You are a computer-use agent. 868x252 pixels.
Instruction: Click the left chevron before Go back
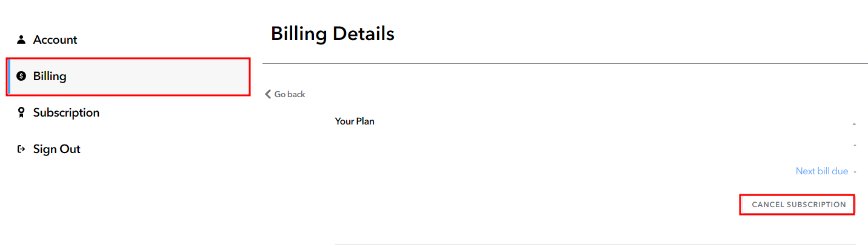(x=268, y=94)
